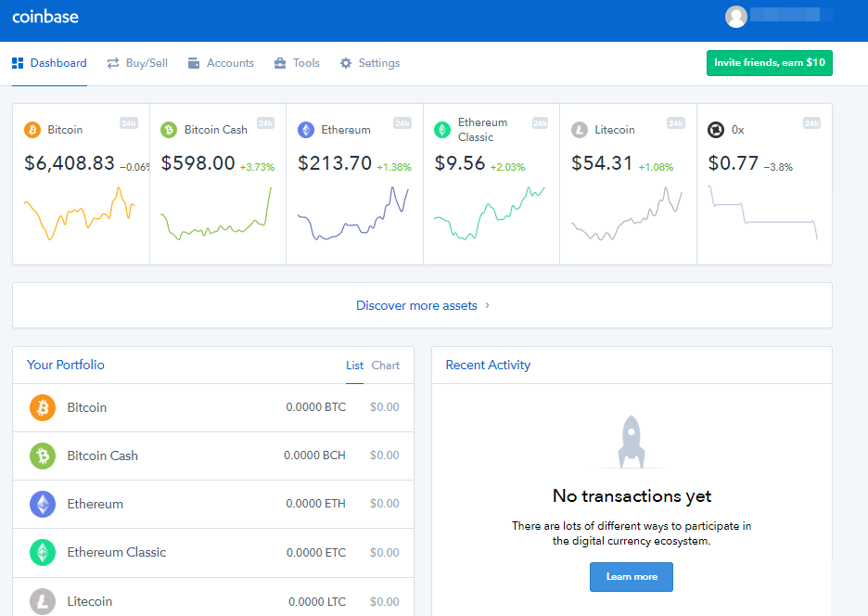Screen dimensions: 868x616
Task: Toggle the 24h badge on Ethereum Classic card
Action: 540,123
